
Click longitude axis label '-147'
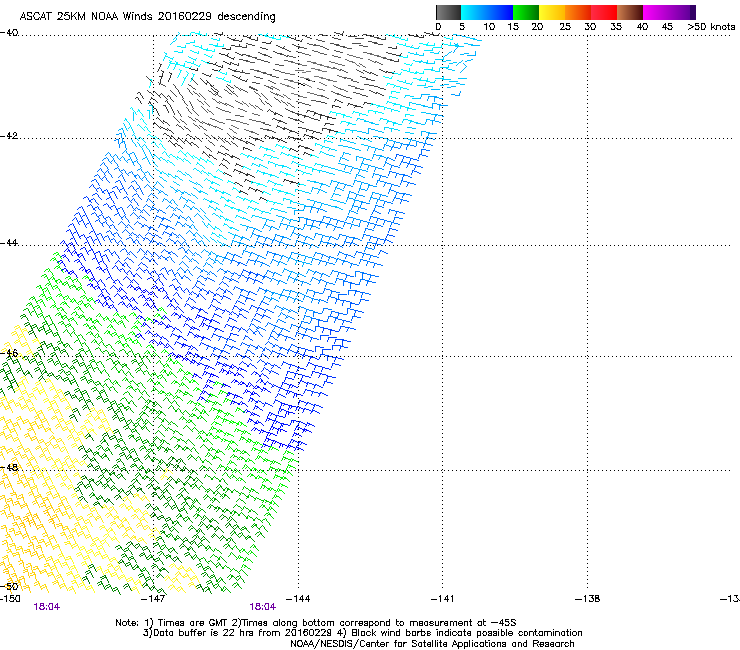pos(153,599)
